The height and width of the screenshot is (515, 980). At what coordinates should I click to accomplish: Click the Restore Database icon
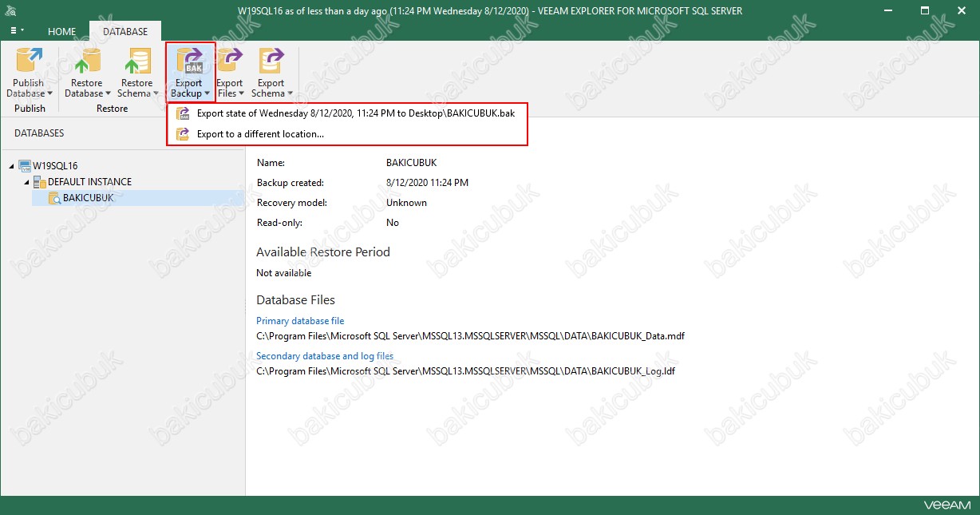point(87,61)
